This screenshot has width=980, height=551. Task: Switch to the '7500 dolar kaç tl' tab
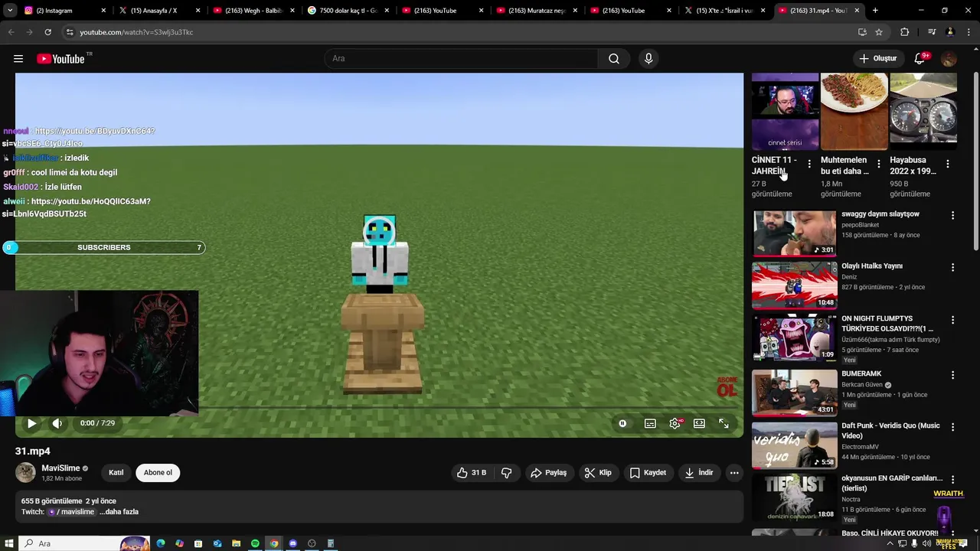348,11
